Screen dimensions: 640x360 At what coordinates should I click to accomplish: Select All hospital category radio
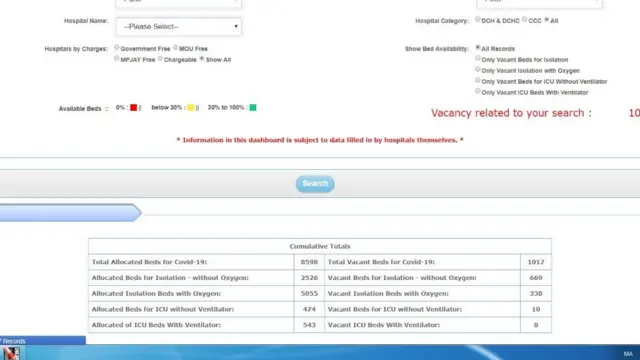[547, 20]
